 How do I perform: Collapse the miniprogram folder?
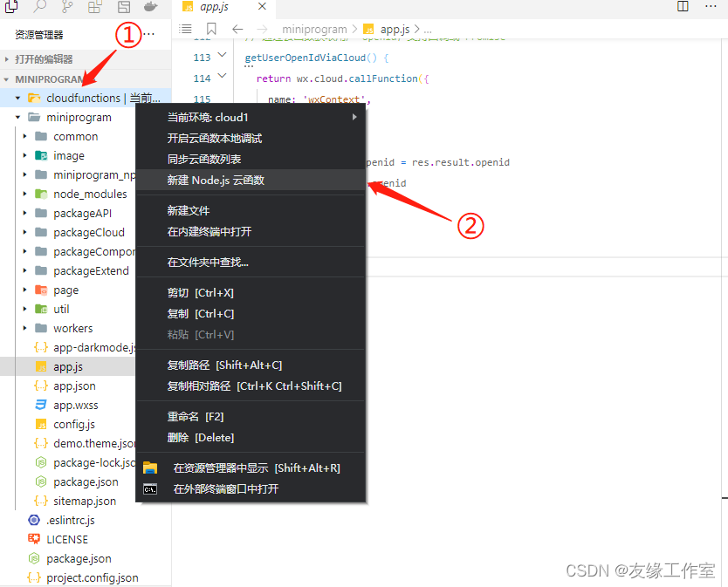pos(17,118)
